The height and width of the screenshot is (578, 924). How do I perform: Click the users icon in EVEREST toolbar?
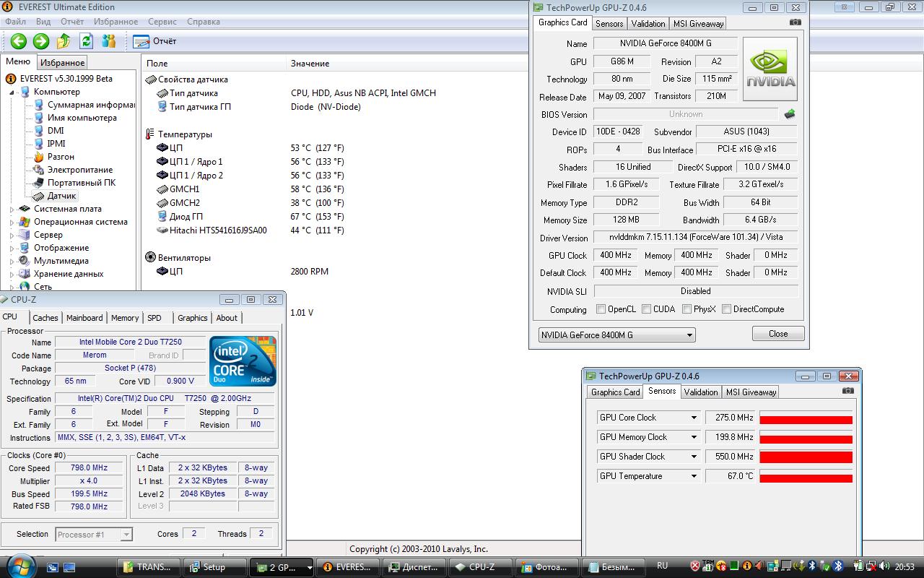coord(109,41)
